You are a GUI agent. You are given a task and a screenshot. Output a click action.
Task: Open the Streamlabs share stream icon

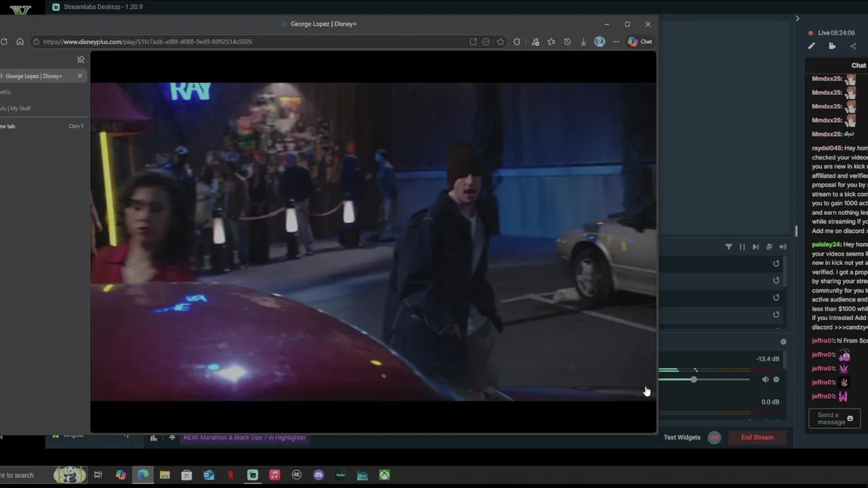pyautogui.click(x=853, y=46)
